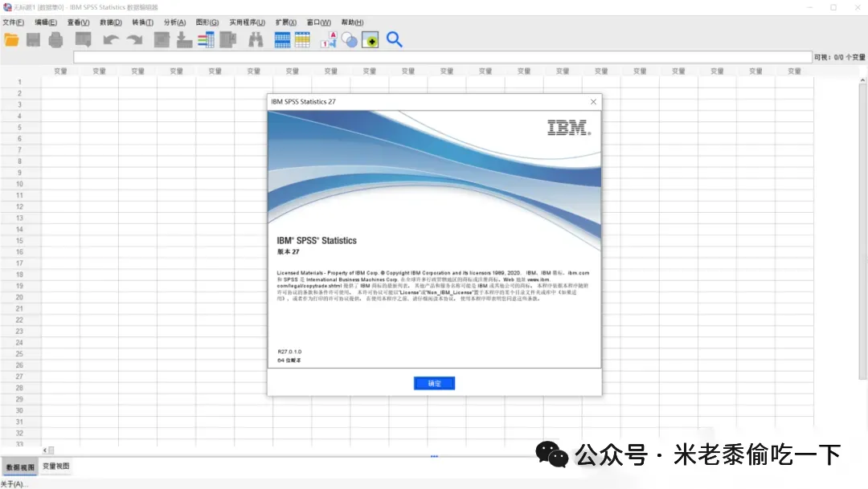The height and width of the screenshot is (489, 868).
Task: Open the 编辑(E) menu
Action: [x=46, y=22]
